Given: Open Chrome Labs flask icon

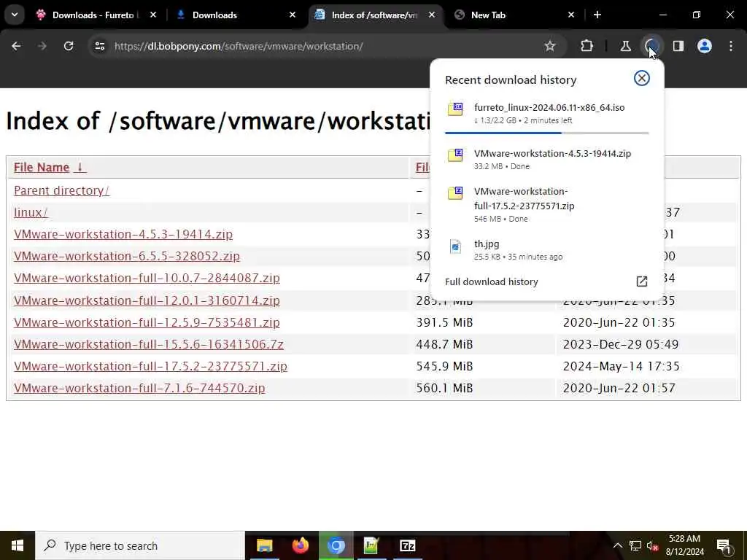Looking at the screenshot, I should pos(625,46).
